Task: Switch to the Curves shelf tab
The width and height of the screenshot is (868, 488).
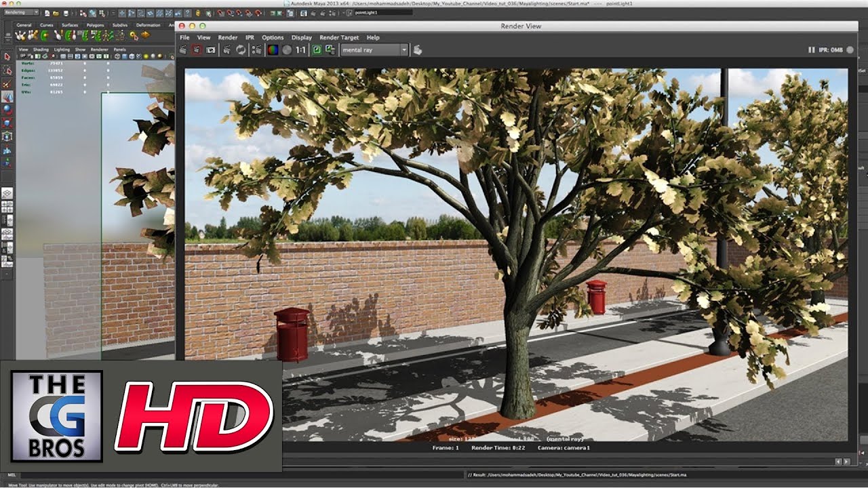Action: point(47,25)
